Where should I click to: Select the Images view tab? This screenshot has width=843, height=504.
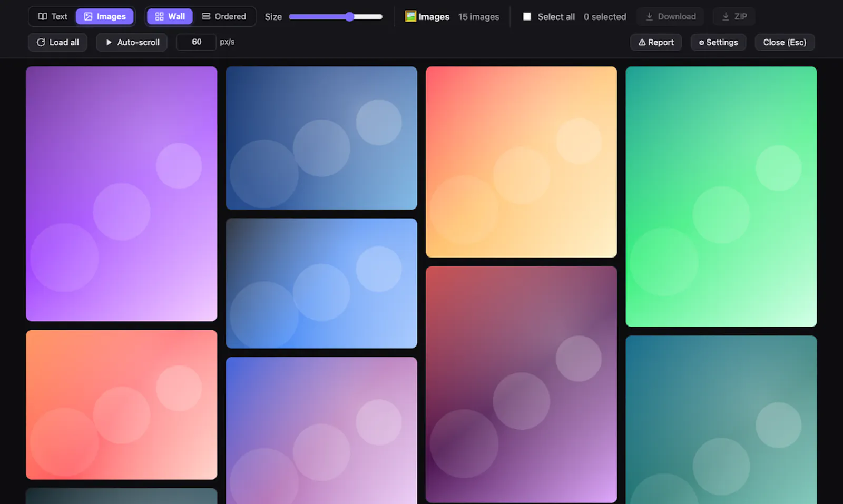point(105,16)
